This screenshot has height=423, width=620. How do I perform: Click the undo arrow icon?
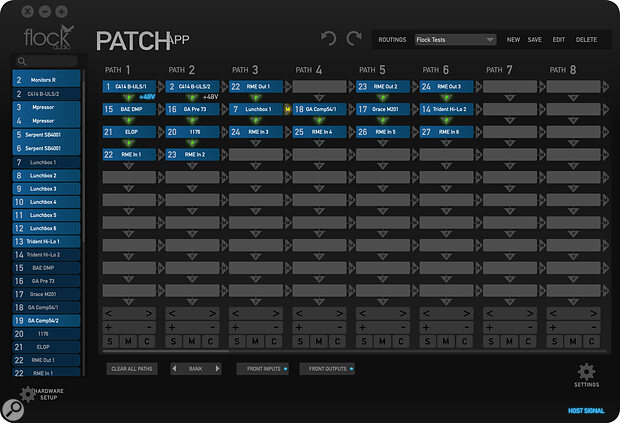coord(329,39)
